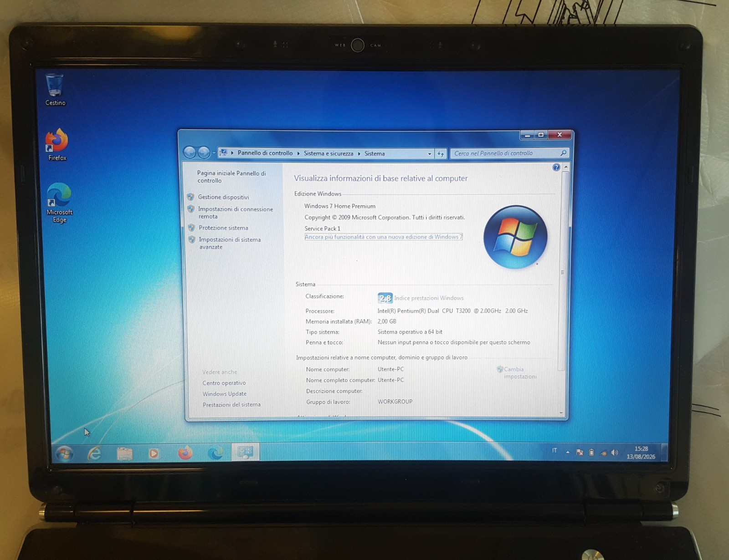Expand the arrow after 'Sistema e sicurezza' breadcrumb
This screenshot has width=729, height=560.
(x=359, y=153)
